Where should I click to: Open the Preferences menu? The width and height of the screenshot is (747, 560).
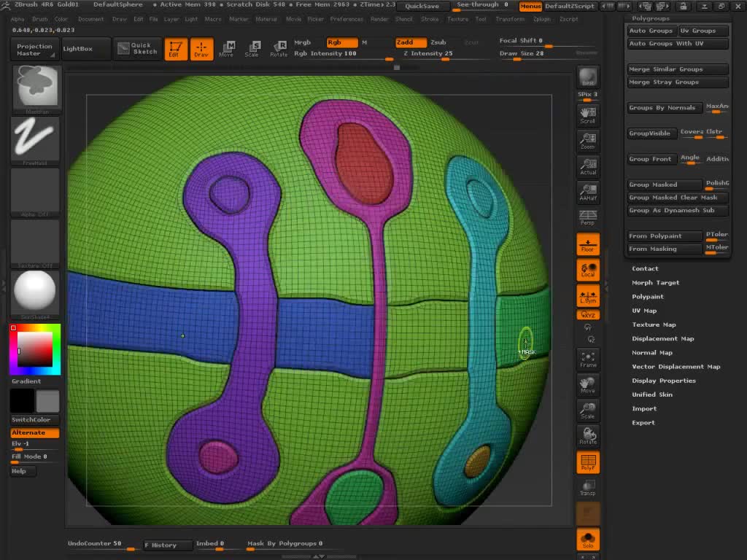(x=347, y=19)
